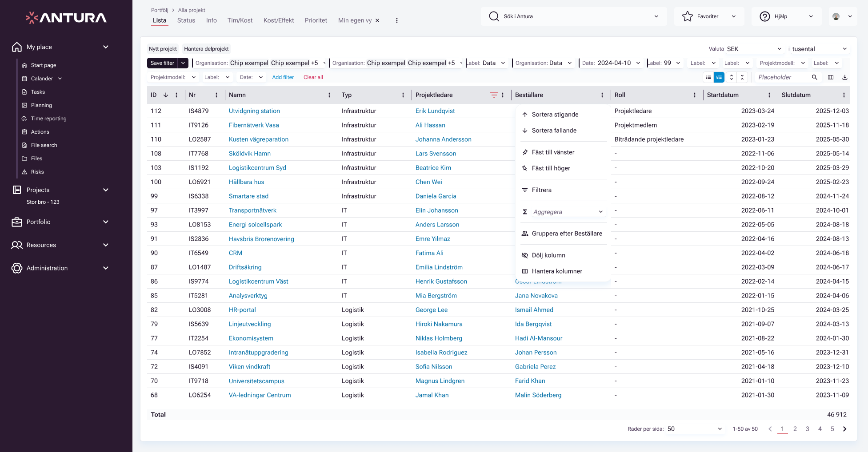Click the Hjälp question mark icon
This screenshot has width=868, height=452.
pos(764,16)
